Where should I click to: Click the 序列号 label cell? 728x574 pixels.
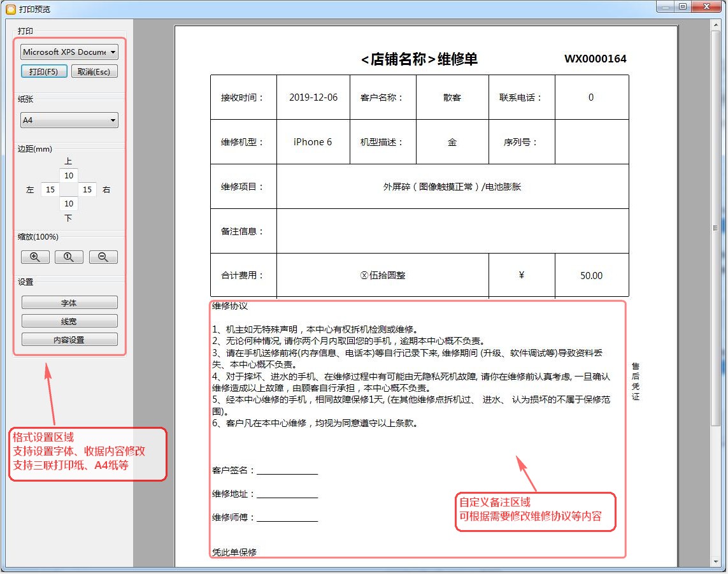coord(522,142)
